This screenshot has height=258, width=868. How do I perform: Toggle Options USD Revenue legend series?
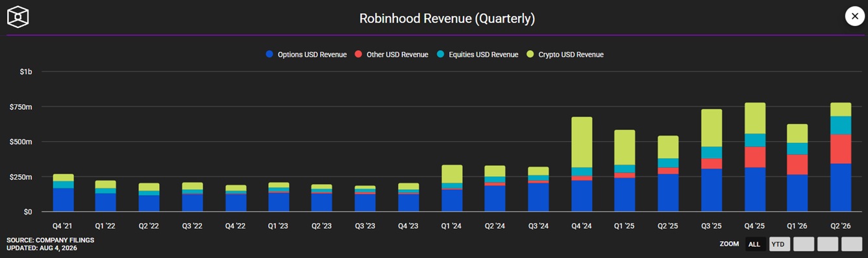pos(306,55)
